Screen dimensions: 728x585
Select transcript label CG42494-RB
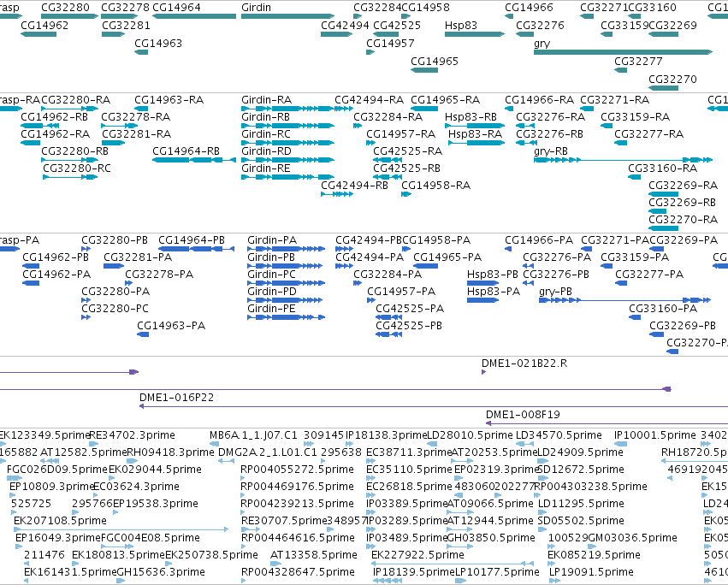tap(354, 186)
